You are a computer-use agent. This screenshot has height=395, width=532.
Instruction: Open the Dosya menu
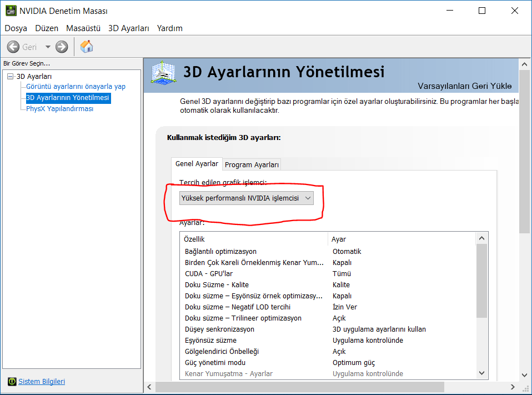(x=16, y=28)
